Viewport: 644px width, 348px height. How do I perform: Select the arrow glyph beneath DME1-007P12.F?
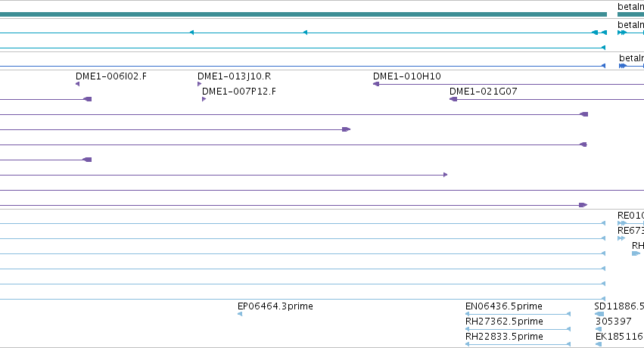click(x=204, y=99)
